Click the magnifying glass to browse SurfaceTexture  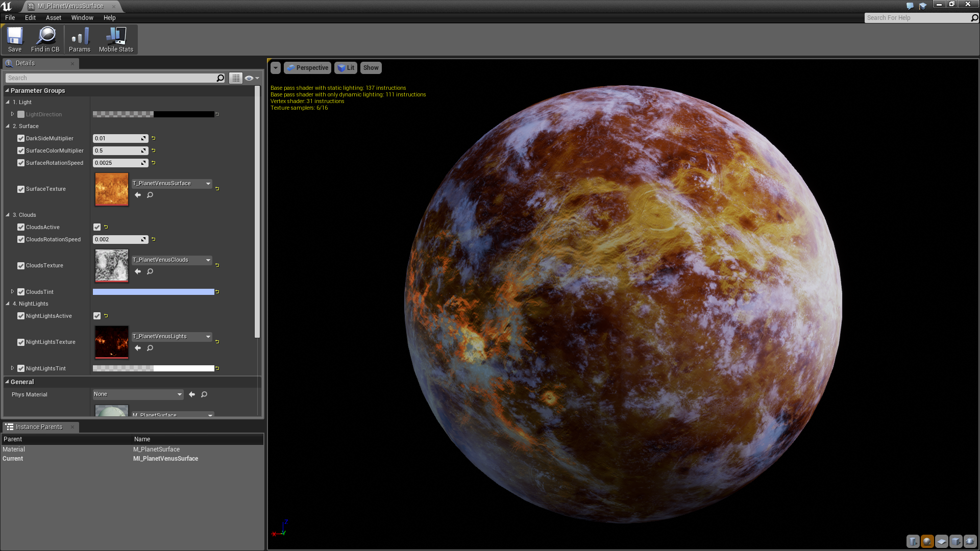tap(150, 195)
